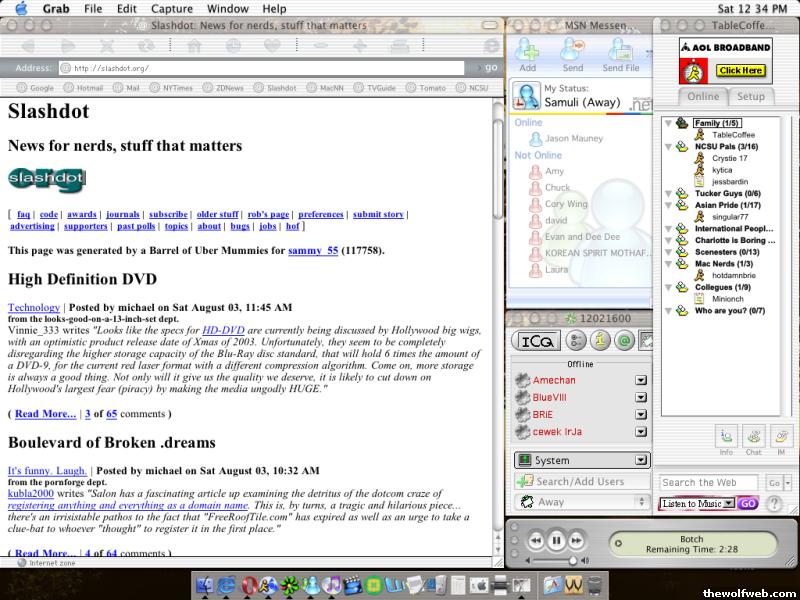The height and width of the screenshot is (600, 800).
Task: Click the Search the Web input field
Action: pos(709,482)
